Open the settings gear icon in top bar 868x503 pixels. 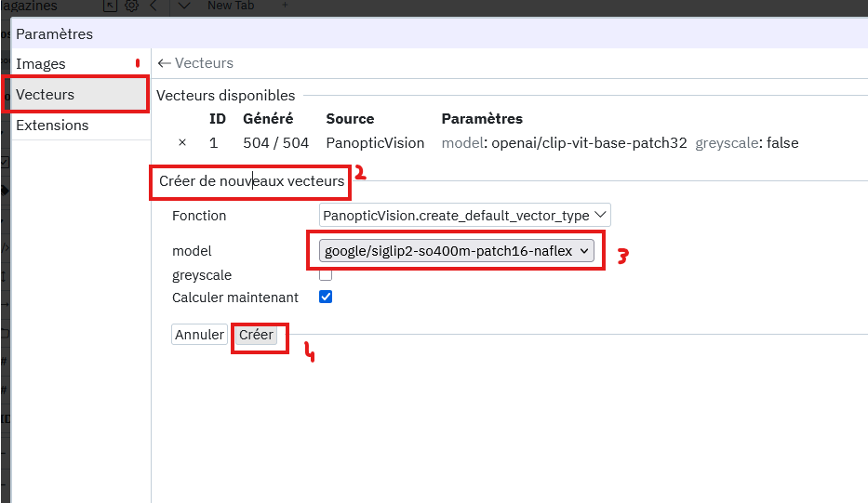pyautogui.click(x=132, y=6)
